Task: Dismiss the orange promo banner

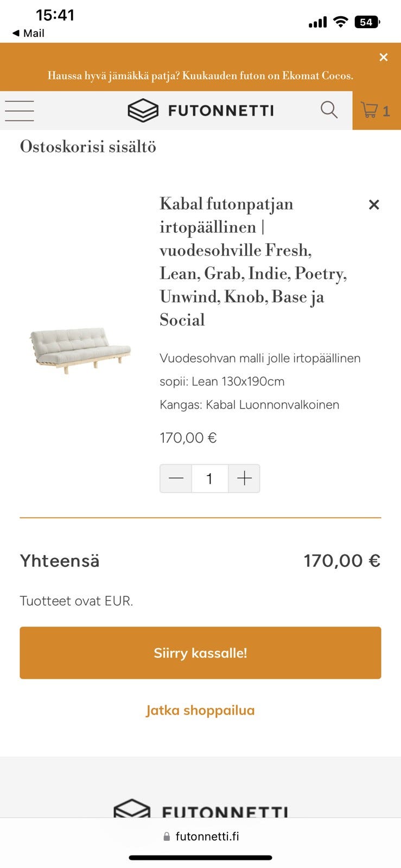Action: pyautogui.click(x=384, y=58)
